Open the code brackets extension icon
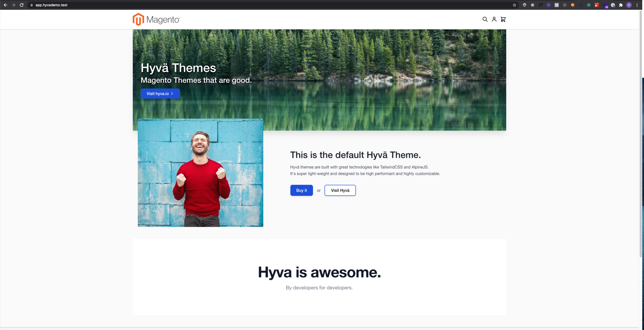 (x=557, y=5)
